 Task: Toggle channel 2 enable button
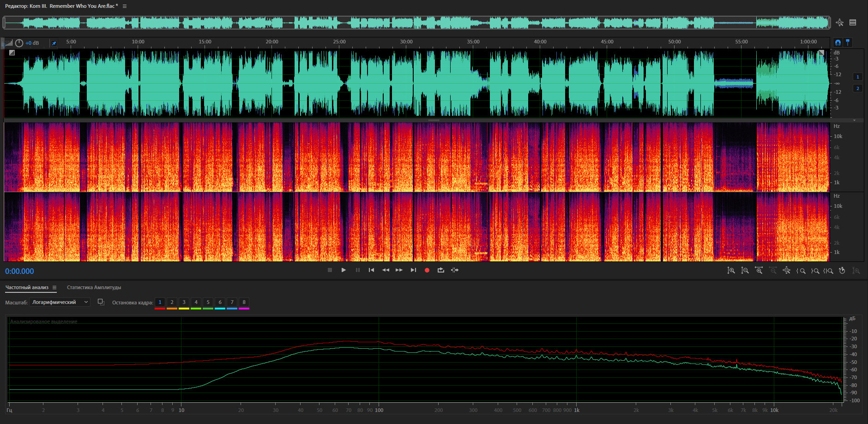(x=858, y=88)
